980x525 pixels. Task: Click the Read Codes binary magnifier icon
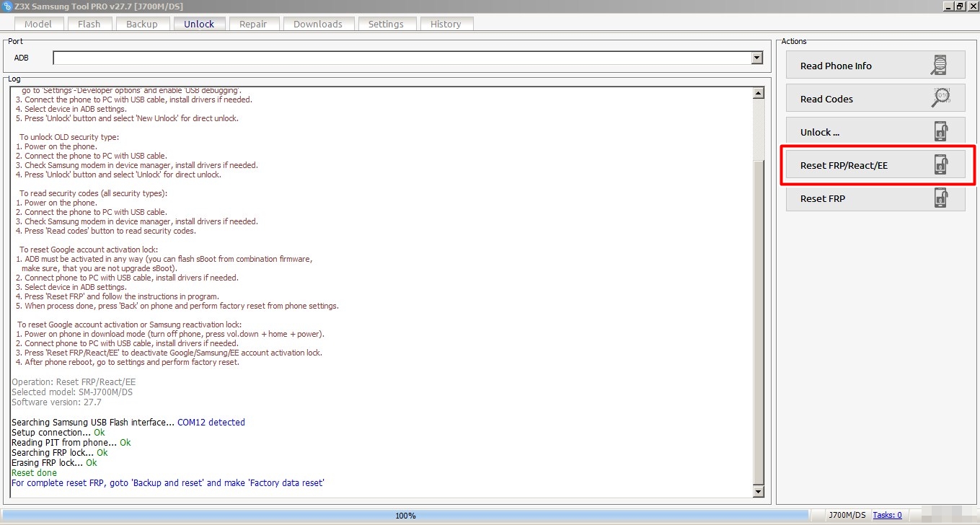(x=940, y=98)
